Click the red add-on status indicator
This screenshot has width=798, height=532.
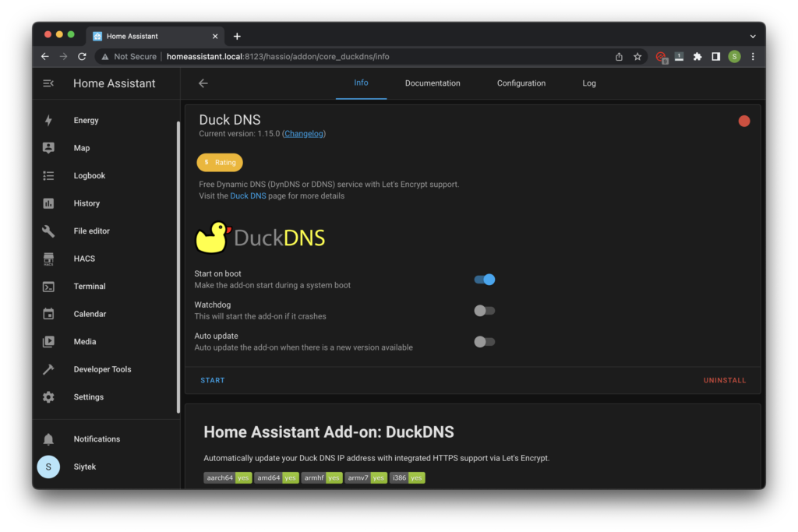tap(744, 121)
